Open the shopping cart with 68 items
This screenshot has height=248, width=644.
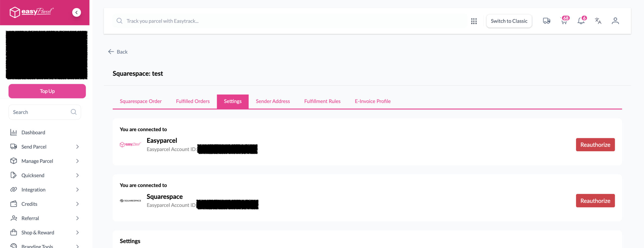click(565, 20)
